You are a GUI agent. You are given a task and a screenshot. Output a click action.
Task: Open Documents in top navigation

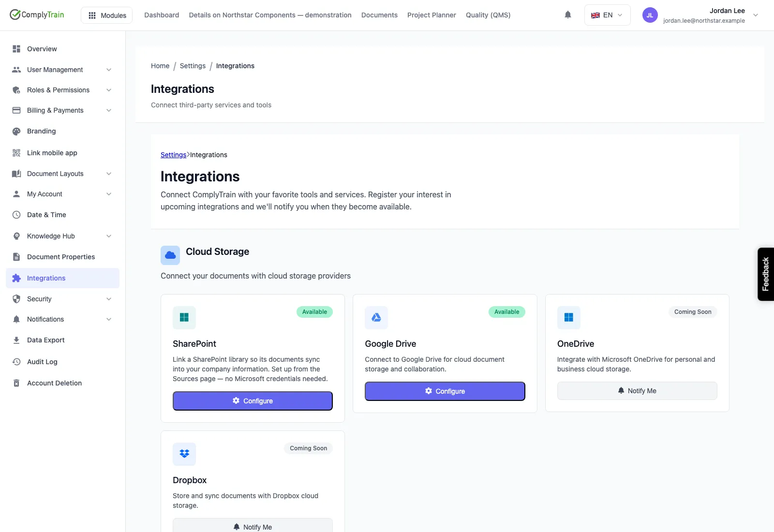tap(379, 15)
